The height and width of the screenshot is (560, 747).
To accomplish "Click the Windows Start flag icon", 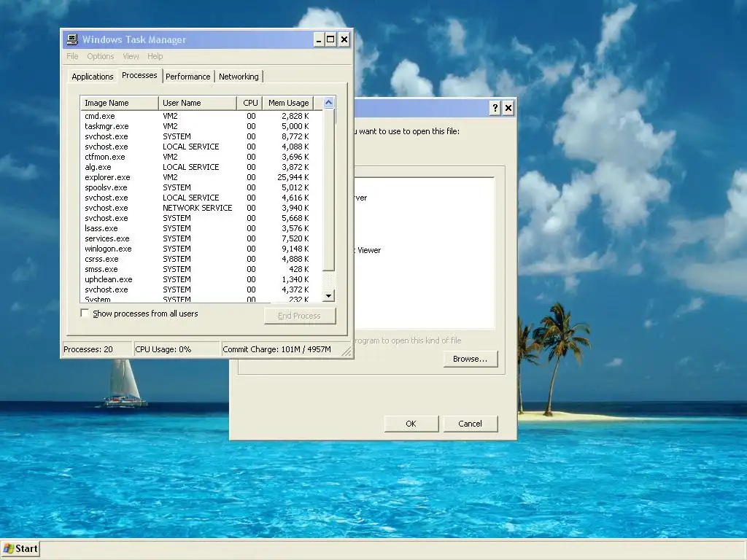I will 8,548.
